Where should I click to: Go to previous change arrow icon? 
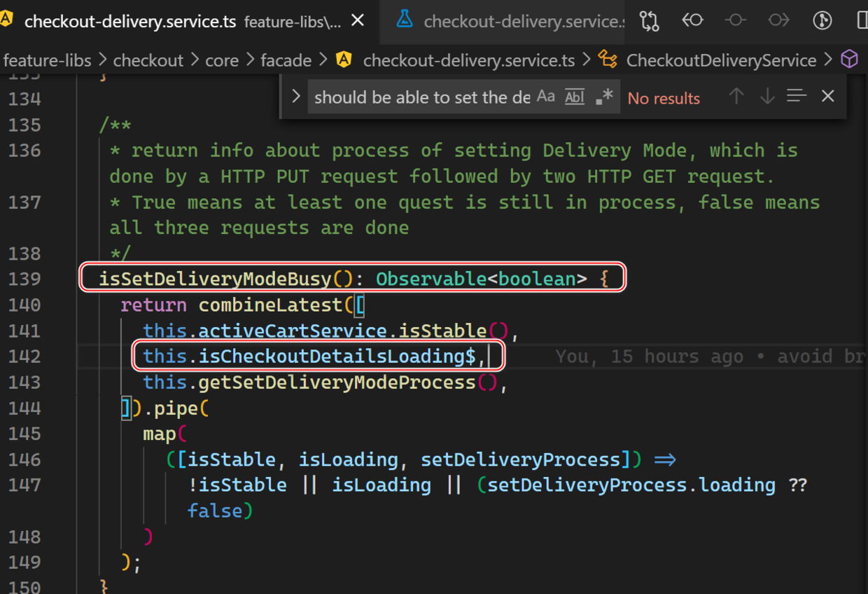(692, 21)
